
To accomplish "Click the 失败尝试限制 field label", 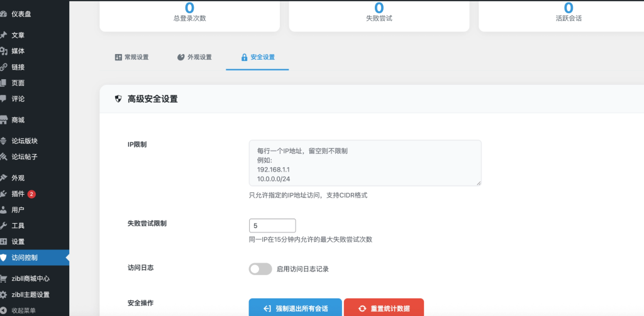I will (x=147, y=224).
